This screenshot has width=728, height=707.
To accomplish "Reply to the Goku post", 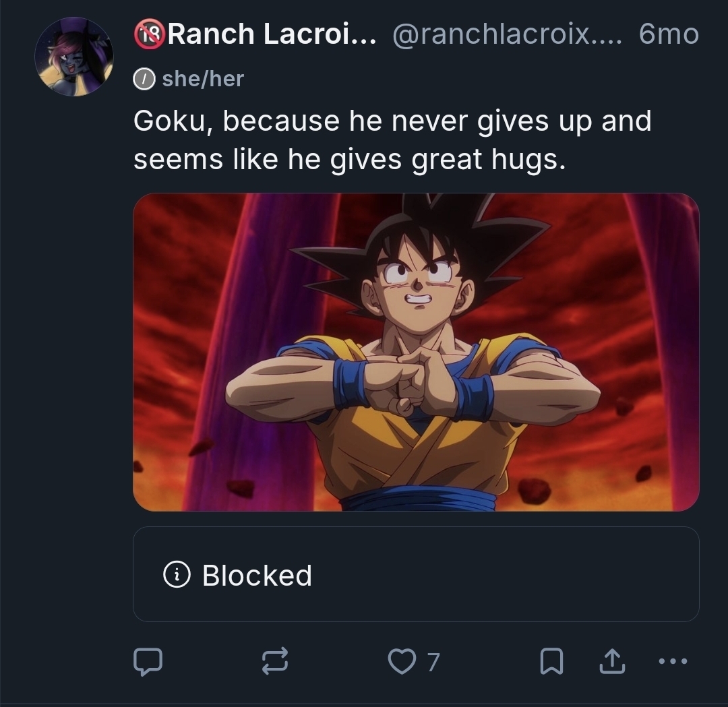I will pos(147,661).
